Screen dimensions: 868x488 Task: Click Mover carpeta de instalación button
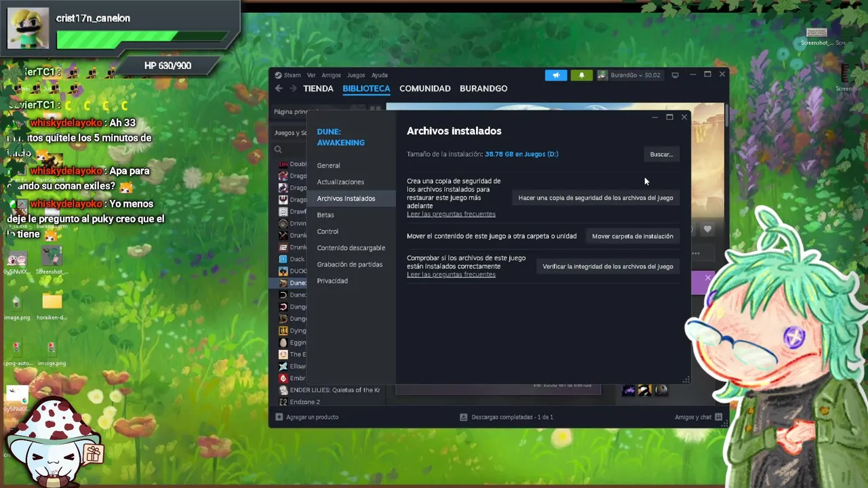pyautogui.click(x=632, y=237)
